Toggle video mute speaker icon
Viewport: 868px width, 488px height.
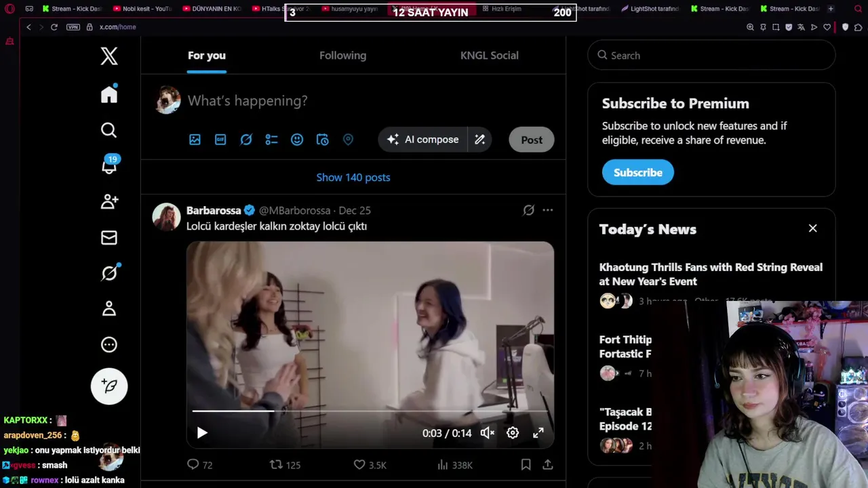coord(488,432)
